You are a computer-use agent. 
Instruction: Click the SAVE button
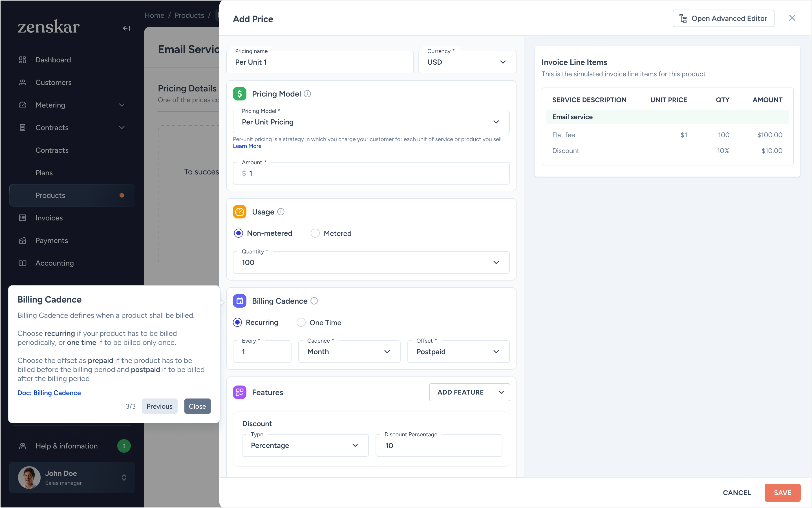(x=782, y=492)
